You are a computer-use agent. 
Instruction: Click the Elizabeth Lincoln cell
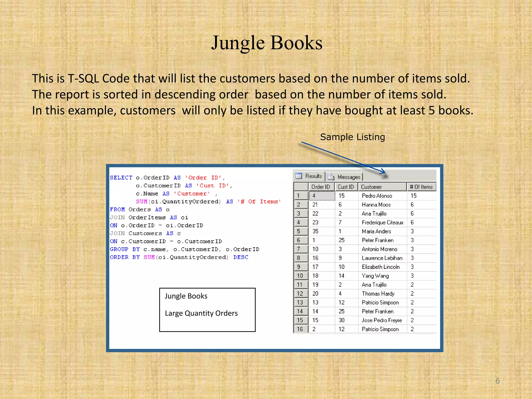pos(382,267)
